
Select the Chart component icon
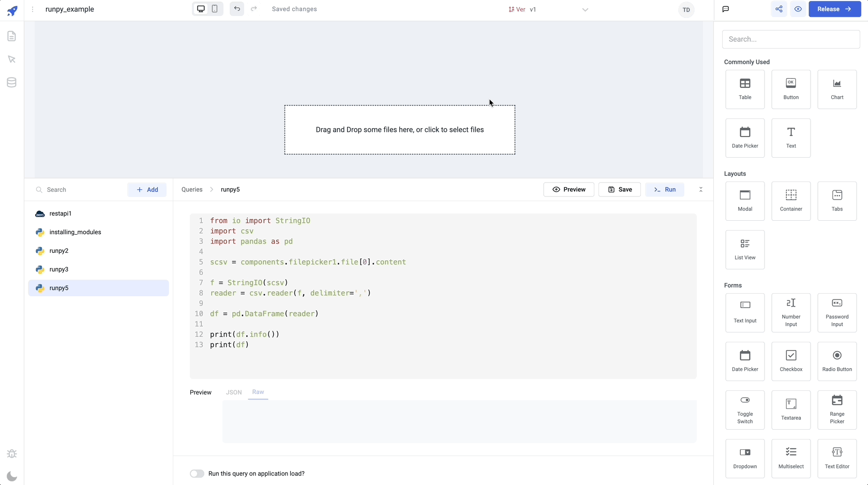point(836,84)
